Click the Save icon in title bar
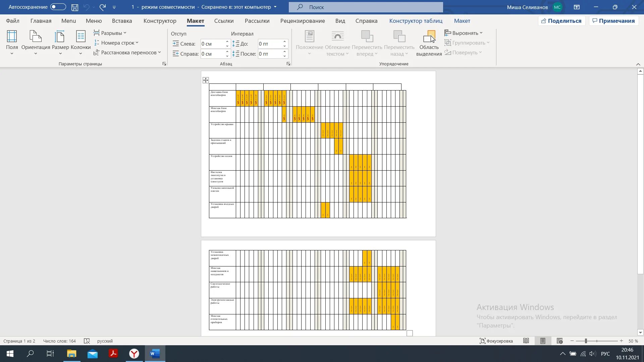Screen dimensions: 644x362 75,7
